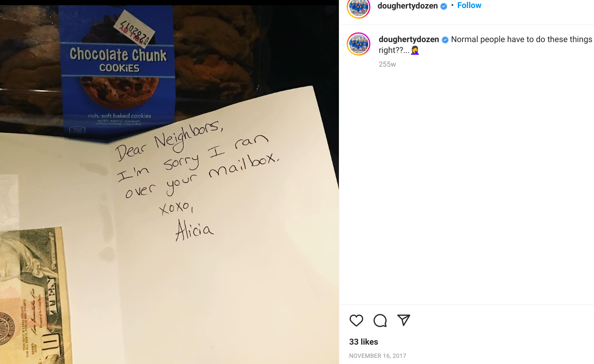Click the ten dollar bill in the photo
The image size is (594, 364).
34,295
